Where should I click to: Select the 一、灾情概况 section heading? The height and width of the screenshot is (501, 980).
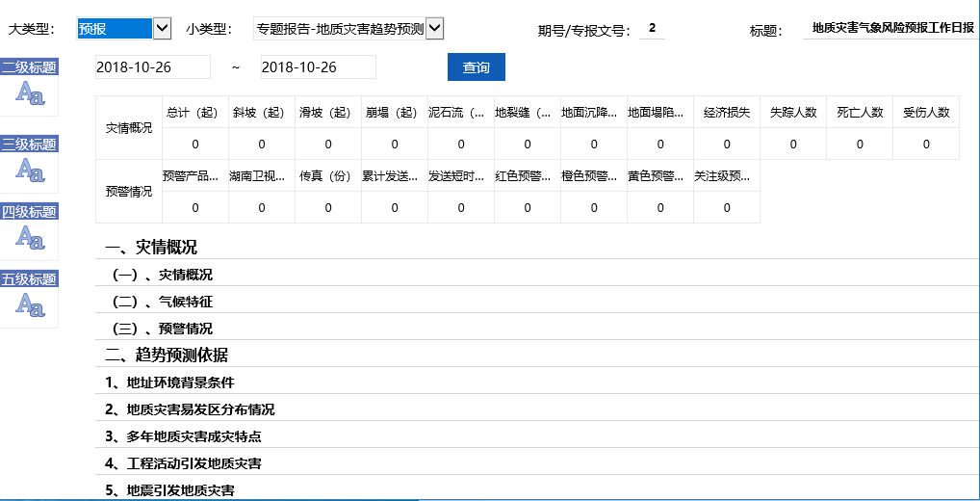coord(151,248)
